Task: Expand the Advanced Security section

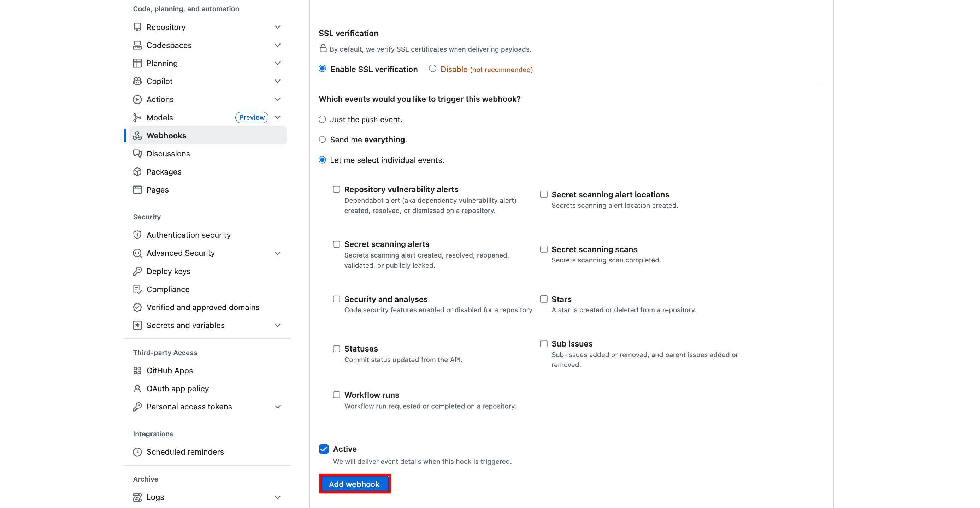Action: tap(278, 253)
